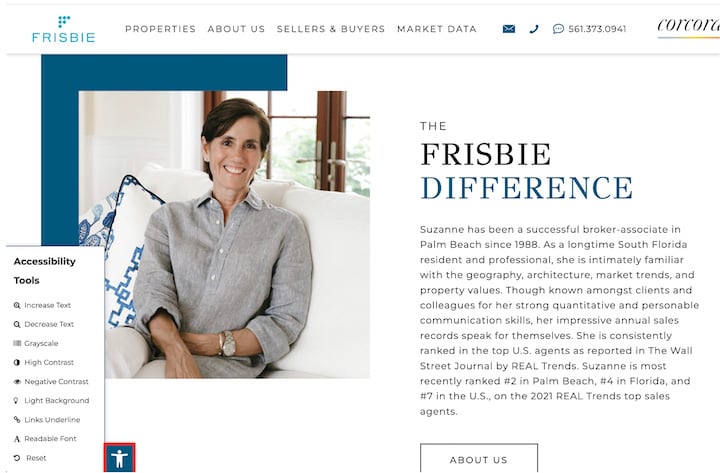Turn on Light Background option
The image size is (720, 473).
point(51,400)
